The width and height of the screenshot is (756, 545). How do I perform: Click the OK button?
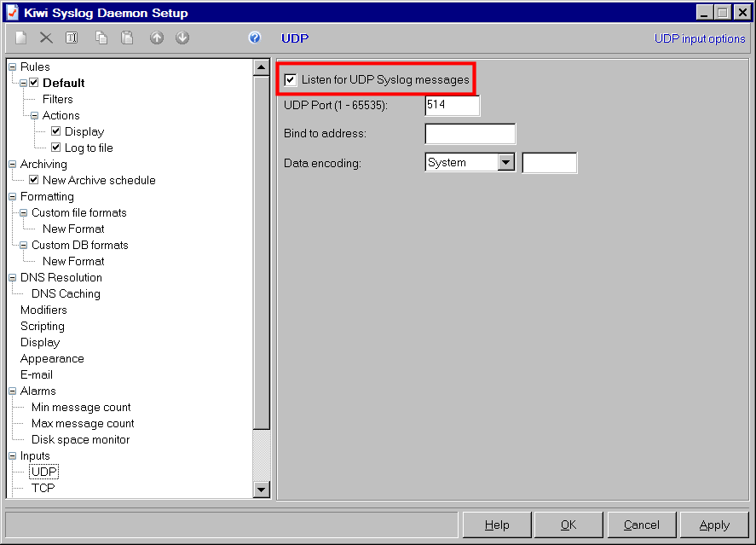pyautogui.click(x=568, y=525)
